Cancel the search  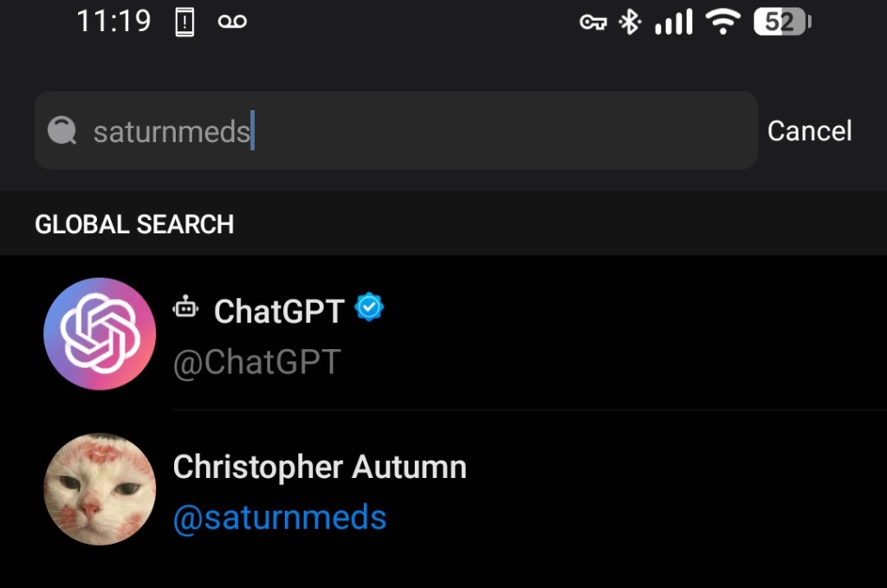[x=809, y=131]
